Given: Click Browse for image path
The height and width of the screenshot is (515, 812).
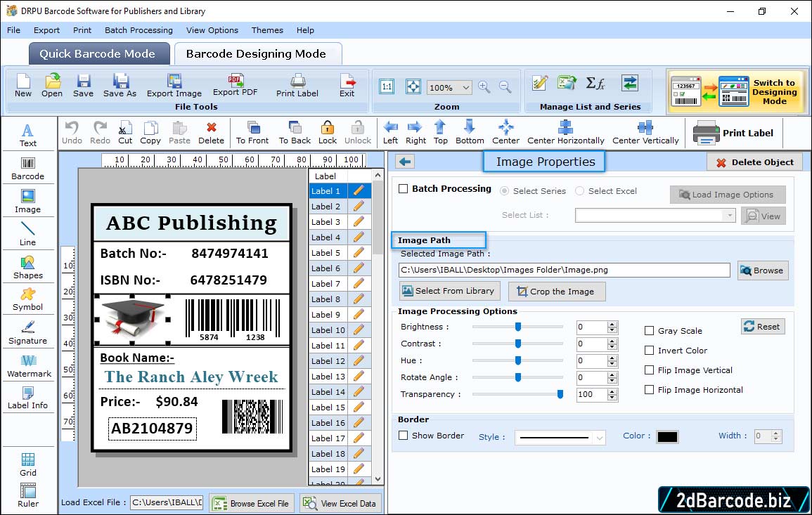Looking at the screenshot, I should click(762, 270).
